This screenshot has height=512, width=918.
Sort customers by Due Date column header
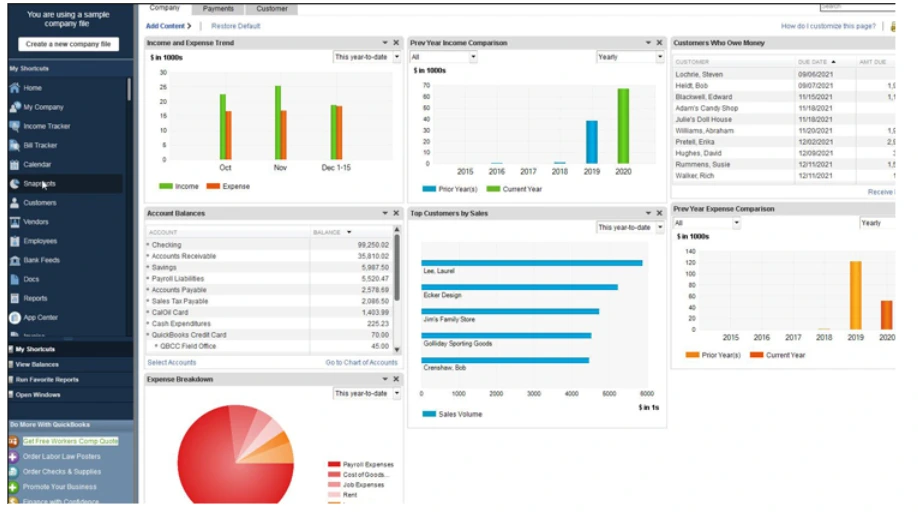pyautogui.click(x=817, y=62)
